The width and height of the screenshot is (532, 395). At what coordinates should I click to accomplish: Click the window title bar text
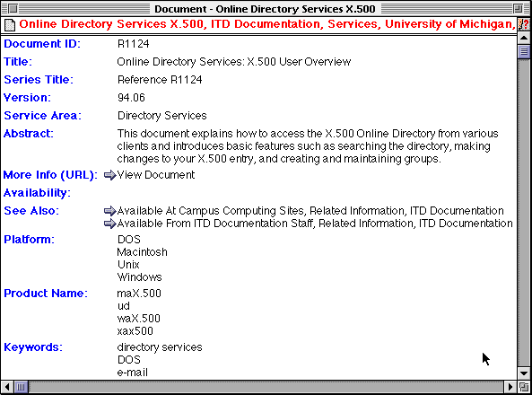click(x=265, y=9)
